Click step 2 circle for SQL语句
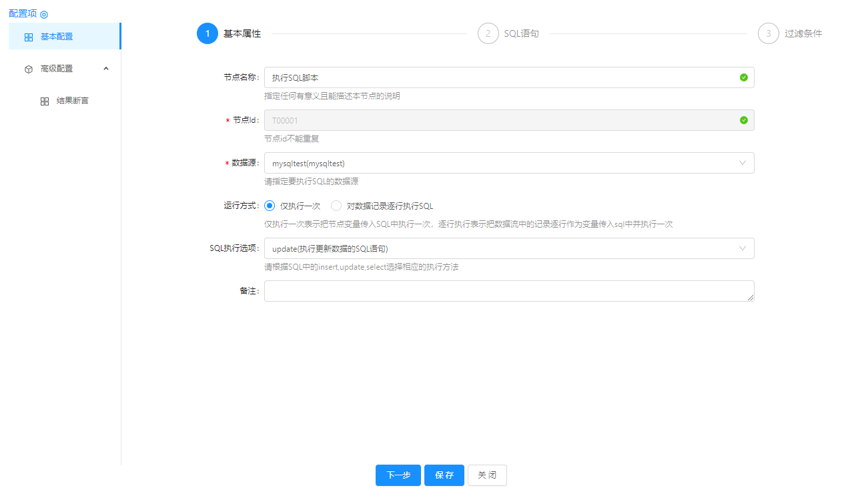Viewport: 868px width, 500px height. click(488, 33)
